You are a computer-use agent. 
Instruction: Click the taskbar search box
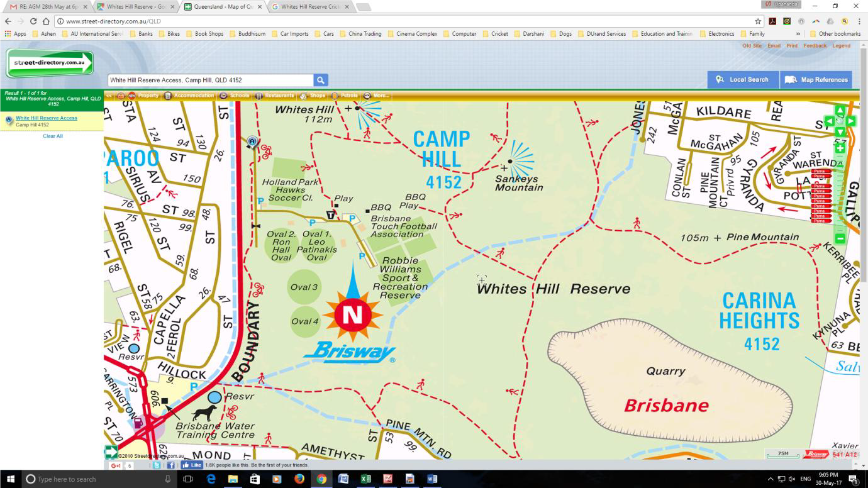click(x=99, y=479)
